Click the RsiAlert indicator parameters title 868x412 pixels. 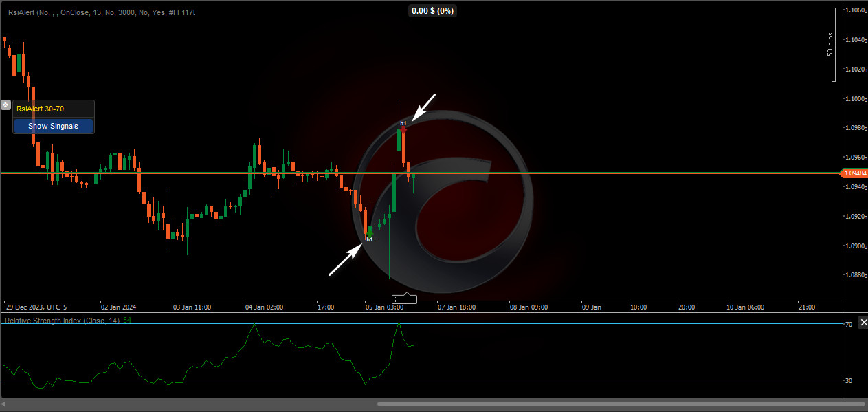click(x=100, y=12)
